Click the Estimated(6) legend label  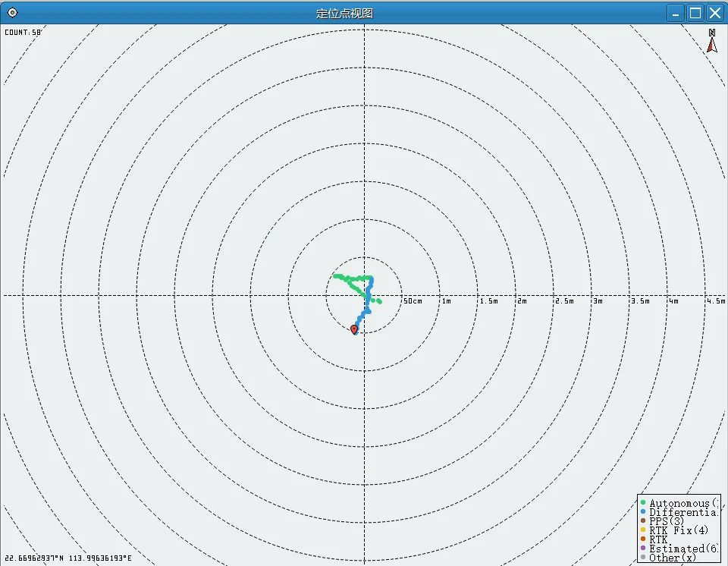coord(683,549)
